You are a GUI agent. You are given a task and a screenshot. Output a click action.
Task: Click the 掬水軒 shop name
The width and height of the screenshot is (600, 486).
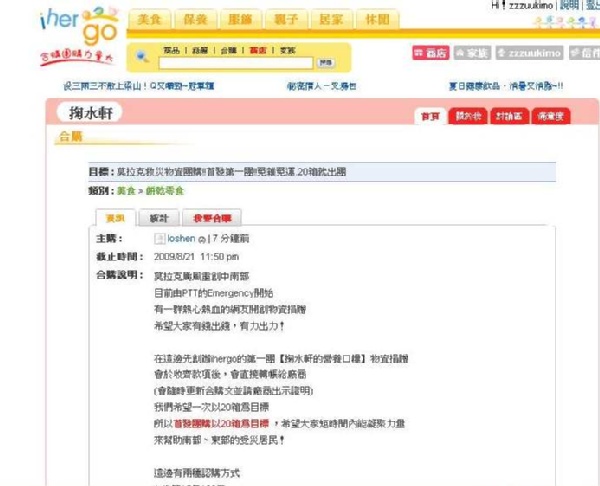(x=91, y=113)
